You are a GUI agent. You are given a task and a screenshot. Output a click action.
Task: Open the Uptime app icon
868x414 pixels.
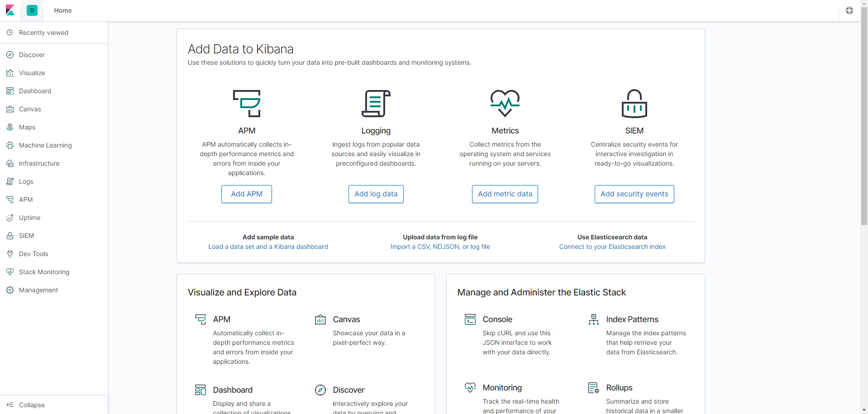pyautogui.click(x=10, y=218)
